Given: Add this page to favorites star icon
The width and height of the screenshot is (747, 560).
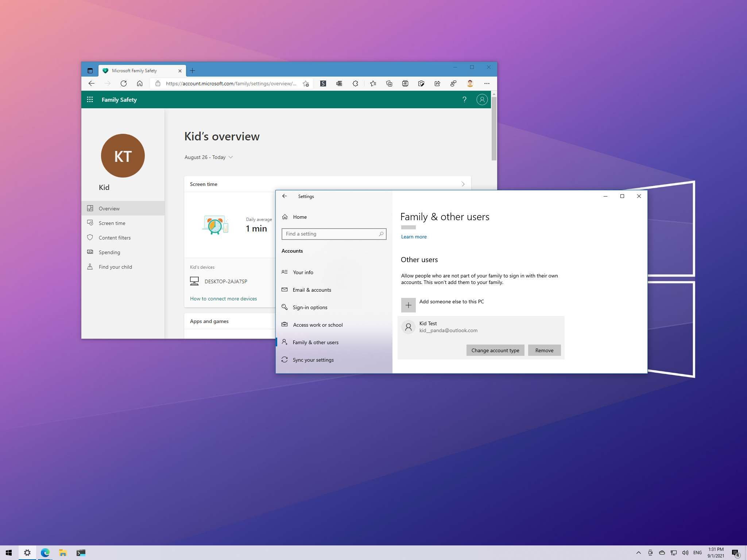Looking at the screenshot, I should tap(306, 83).
